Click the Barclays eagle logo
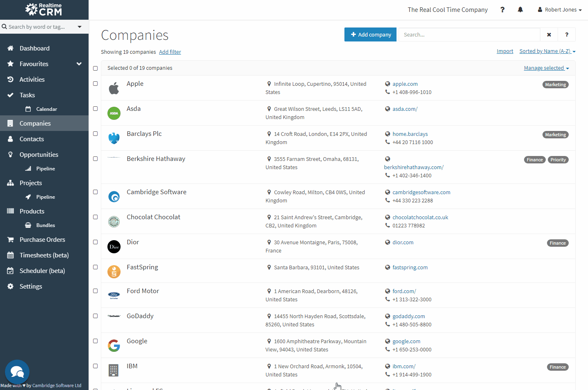 (x=114, y=138)
